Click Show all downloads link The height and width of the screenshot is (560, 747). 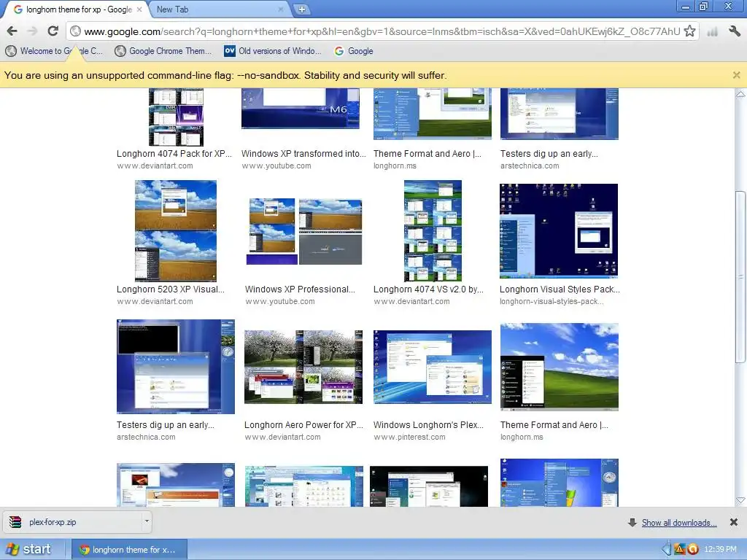(x=679, y=523)
